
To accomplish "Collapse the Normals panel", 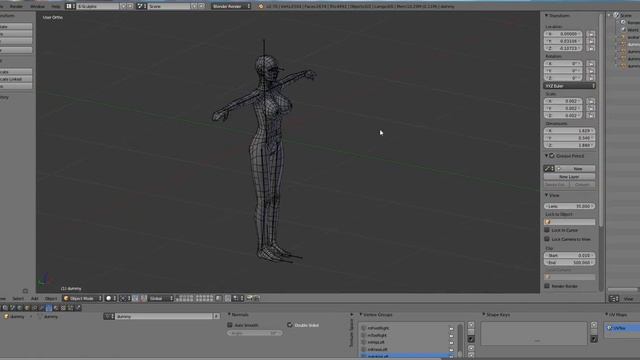I will click(x=229, y=315).
